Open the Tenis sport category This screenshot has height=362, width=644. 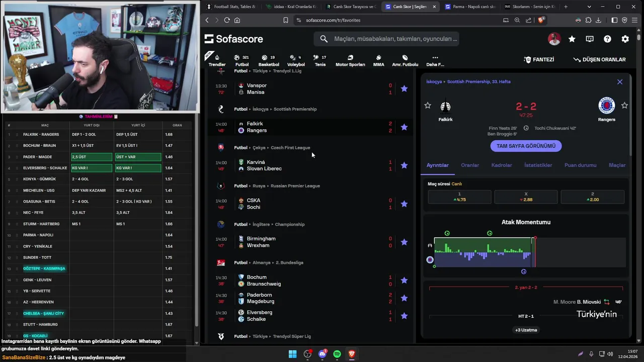(x=320, y=60)
